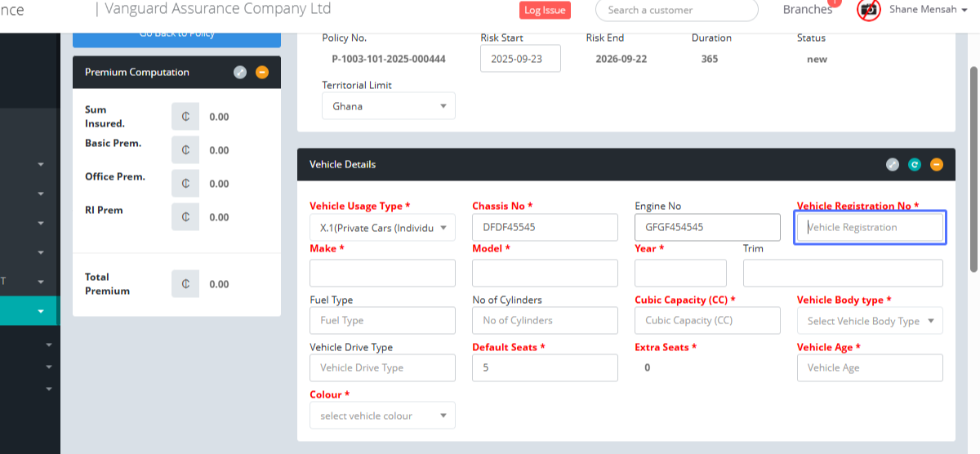Open the Branches menu
This screenshot has width=980, height=454.
(807, 10)
